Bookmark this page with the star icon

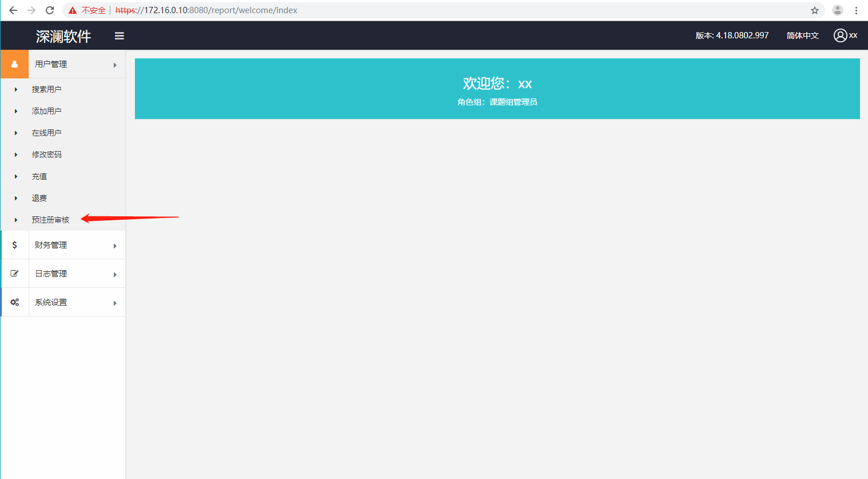coord(815,10)
